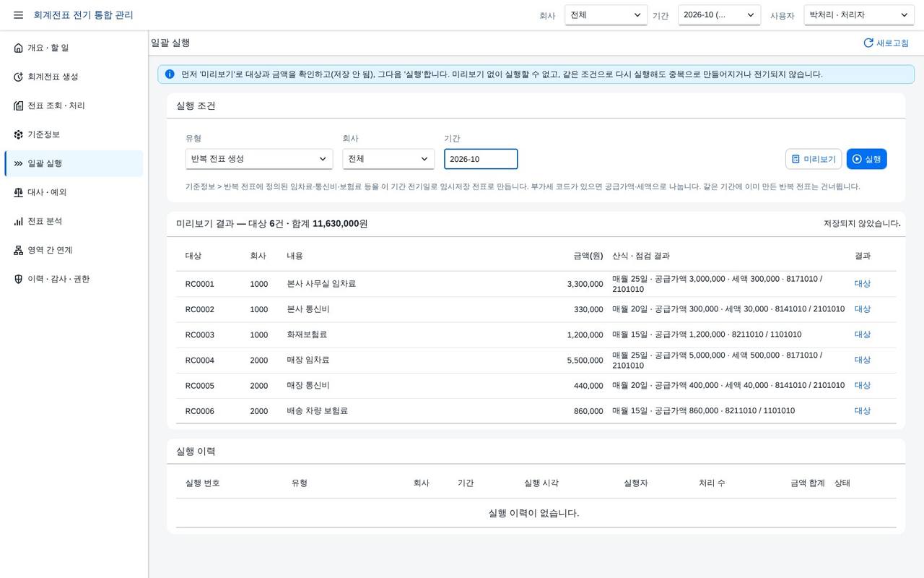Image resolution: width=924 pixels, height=578 pixels.
Task: Open 전표 분석 in the sidebar
Action: [74, 221]
